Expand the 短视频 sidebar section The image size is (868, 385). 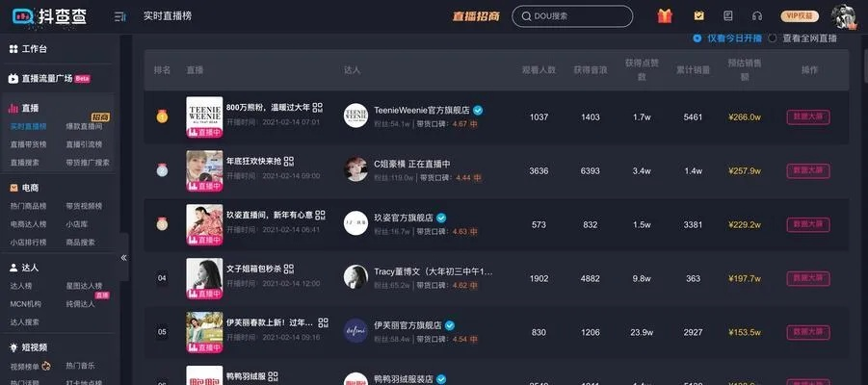tap(29, 347)
